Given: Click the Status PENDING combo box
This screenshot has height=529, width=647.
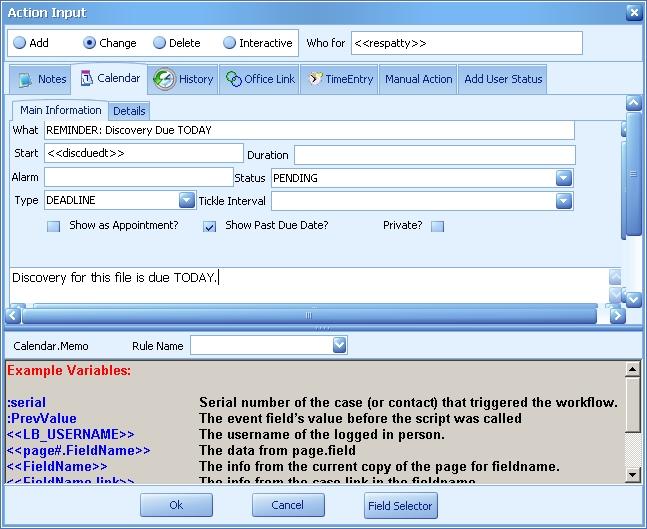Looking at the screenshot, I should (422, 178).
